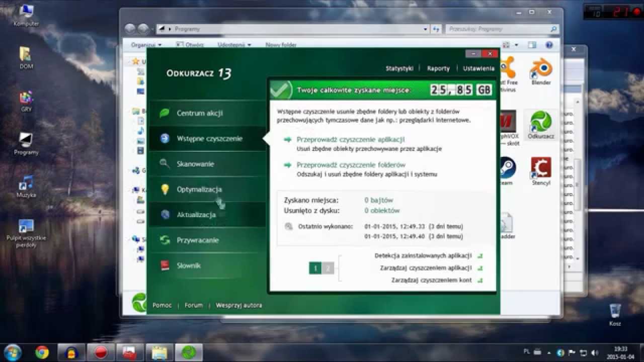Click the red book icon beside Słownik
The height and width of the screenshot is (362, 644).
[165, 265]
